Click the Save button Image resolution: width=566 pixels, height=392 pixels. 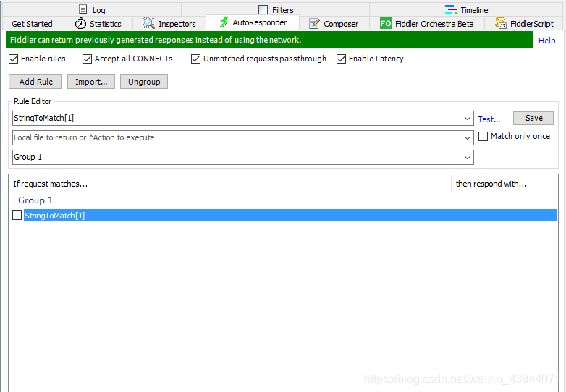click(x=533, y=118)
